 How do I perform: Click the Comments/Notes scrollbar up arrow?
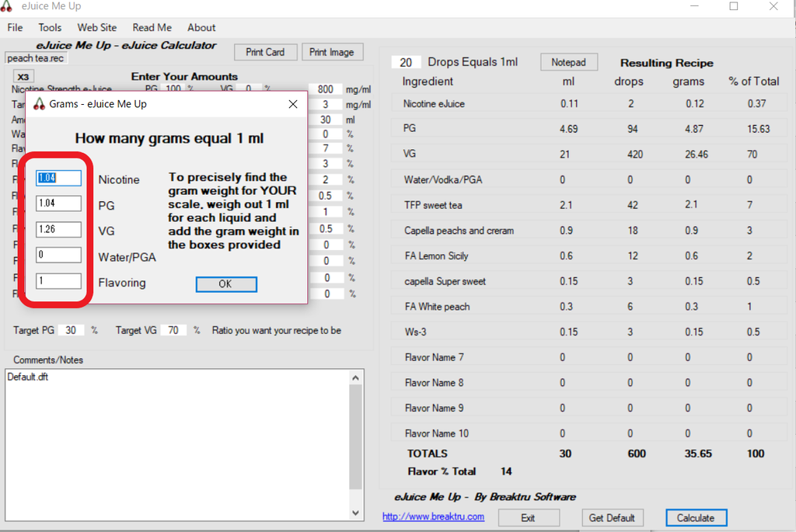356,377
